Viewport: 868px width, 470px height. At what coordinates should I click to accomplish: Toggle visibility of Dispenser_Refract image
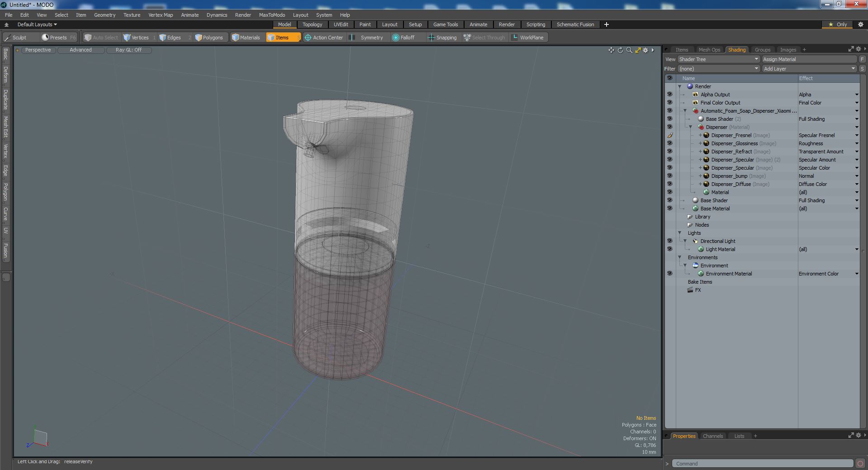coord(669,152)
